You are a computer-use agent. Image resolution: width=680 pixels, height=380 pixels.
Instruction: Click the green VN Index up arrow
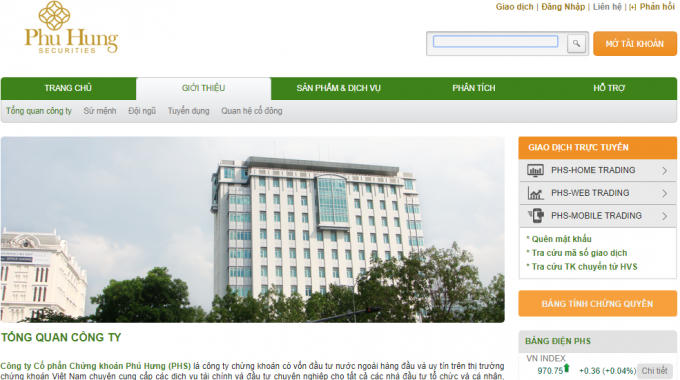tap(566, 369)
